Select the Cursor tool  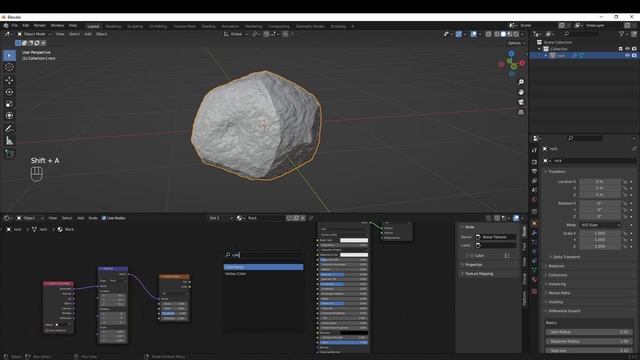pos(9,67)
